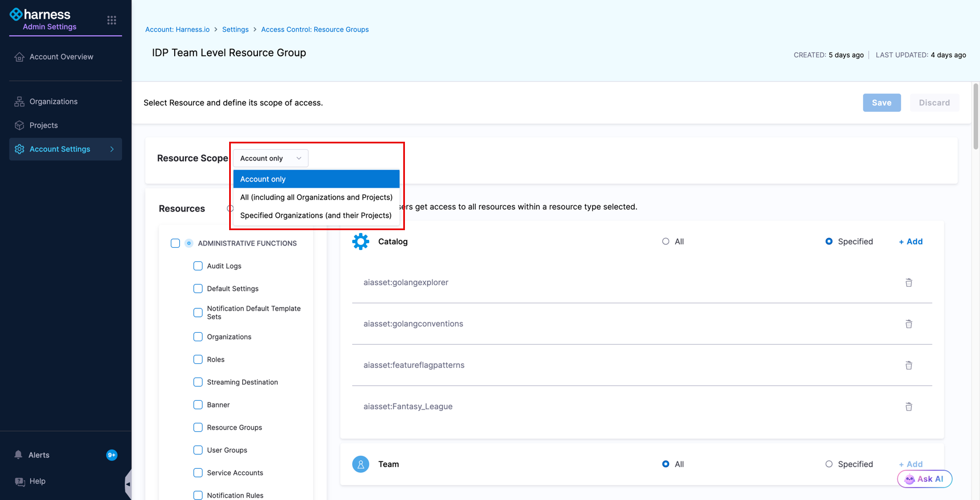Click the Account Settings gear icon
980x500 pixels.
click(x=19, y=149)
